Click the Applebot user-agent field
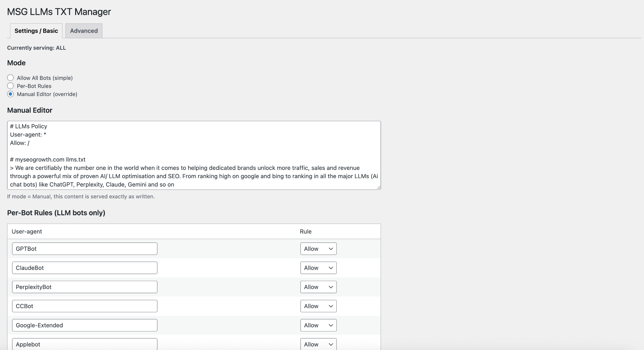The height and width of the screenshot is (350, 644). click(x=85, y=344)
